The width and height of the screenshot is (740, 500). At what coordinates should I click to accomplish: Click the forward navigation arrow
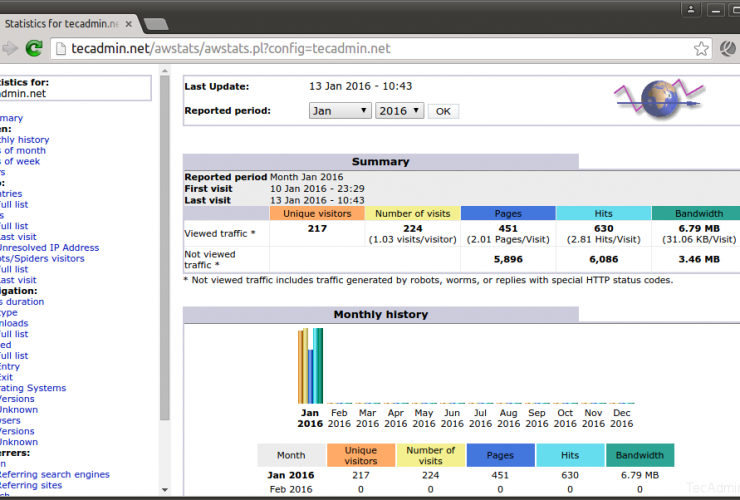tap(10, 48)
